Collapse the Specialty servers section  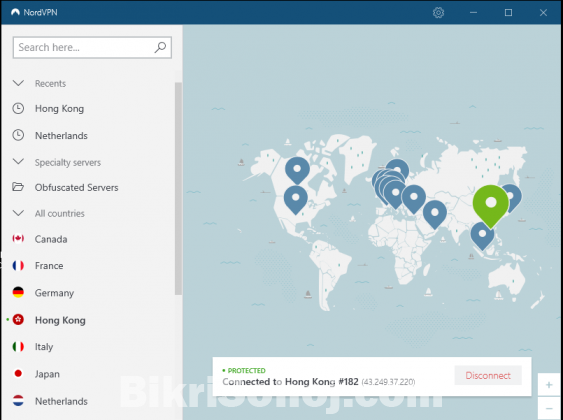click(18, 162)
